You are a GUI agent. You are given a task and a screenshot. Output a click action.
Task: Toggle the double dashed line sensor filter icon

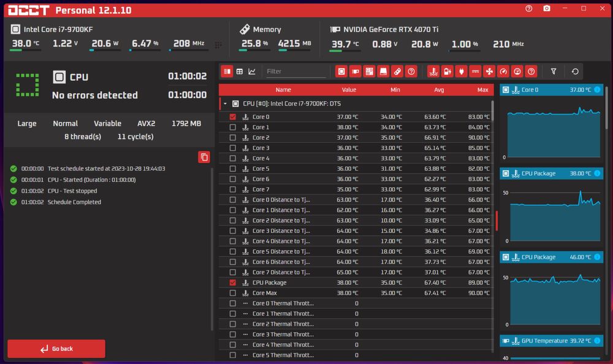(476, 72)
